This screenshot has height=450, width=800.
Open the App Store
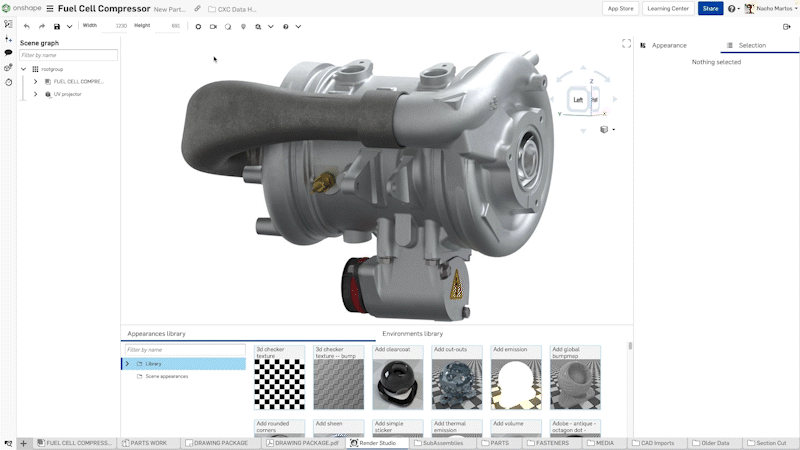coord(620,9)
